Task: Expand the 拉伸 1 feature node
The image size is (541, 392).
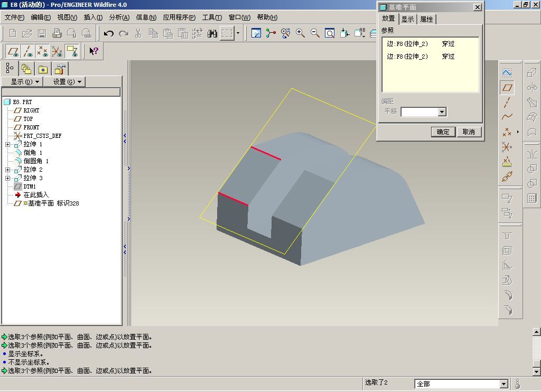Action: [7, 144]
